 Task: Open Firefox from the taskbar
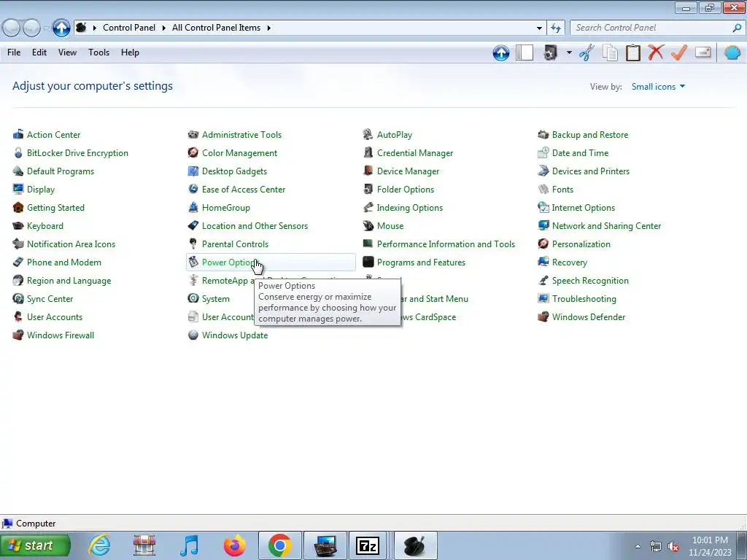click(234, 545)
